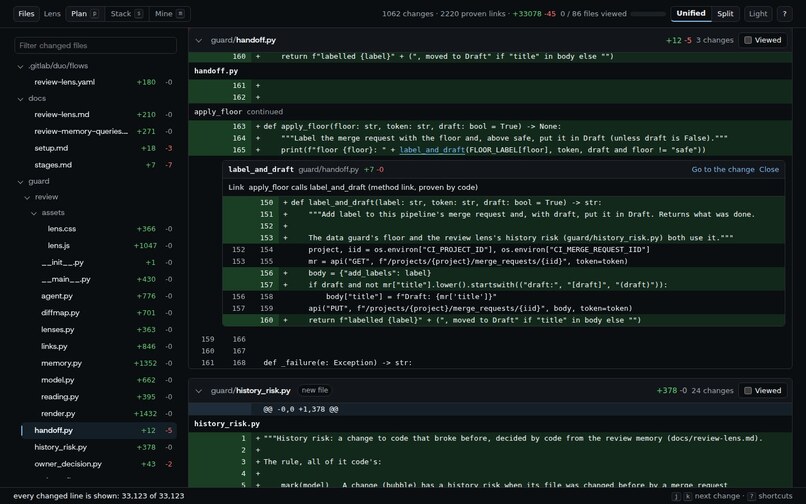
Task: Switch to the Lens tab
Action: 52,14
